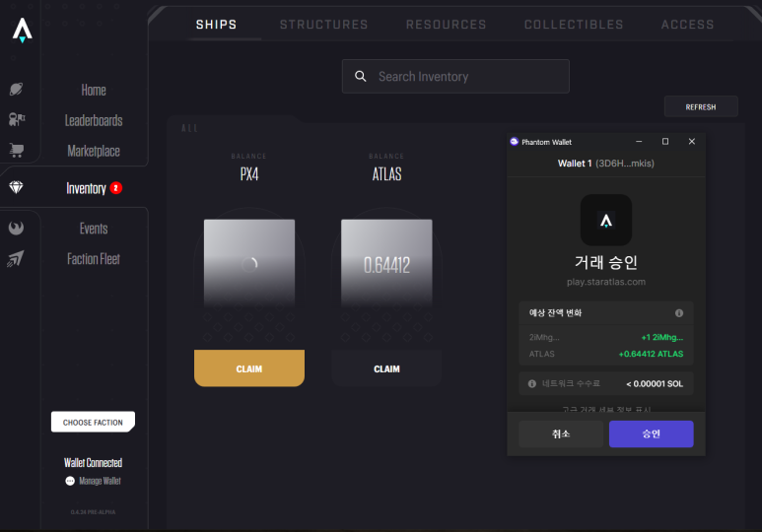Screen dimensions: 762x532
Task: Click the leaderboards flag icon in sidebar
Action: coord(17,119)
